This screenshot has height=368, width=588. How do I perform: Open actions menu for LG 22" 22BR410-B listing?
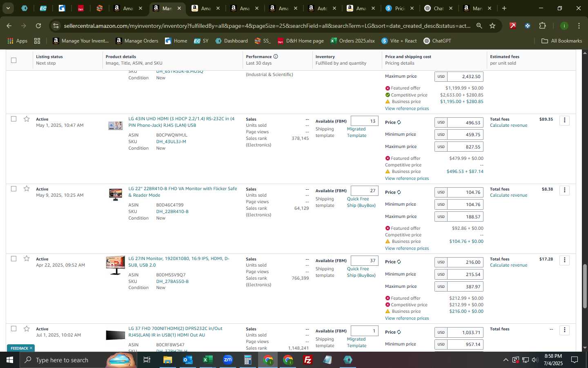[564, 190]
